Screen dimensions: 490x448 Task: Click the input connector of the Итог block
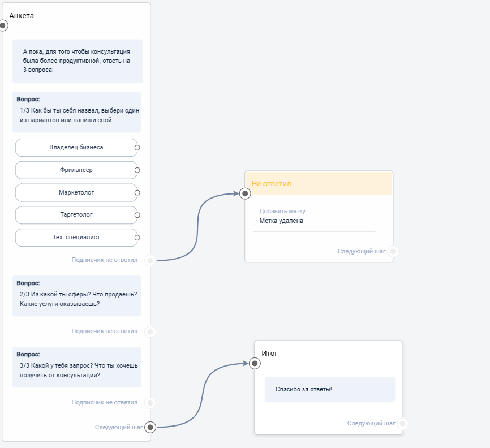(255, 364)
